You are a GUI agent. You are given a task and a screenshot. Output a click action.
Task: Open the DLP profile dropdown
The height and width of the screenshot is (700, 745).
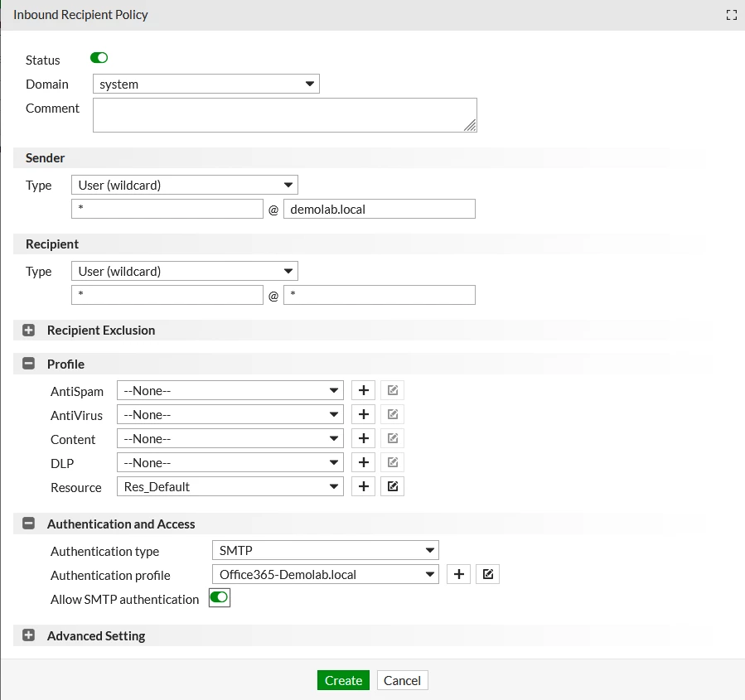point(230,462)
